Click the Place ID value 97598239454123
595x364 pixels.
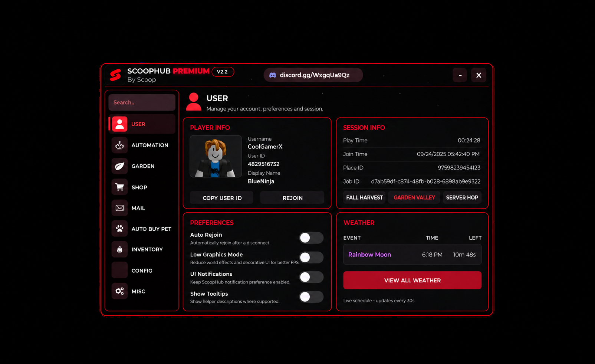459,168
